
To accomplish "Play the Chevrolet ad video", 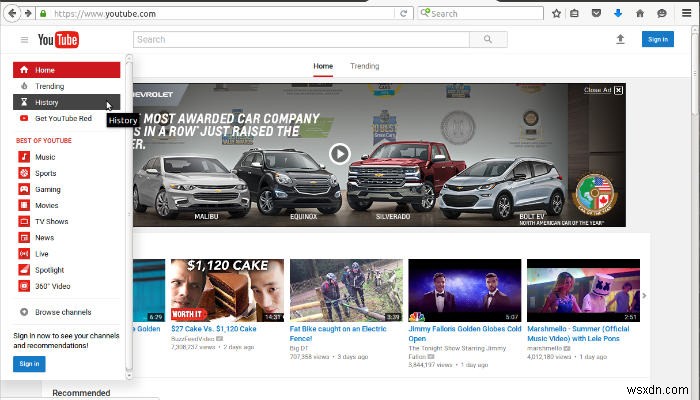I will coord(340,154).
